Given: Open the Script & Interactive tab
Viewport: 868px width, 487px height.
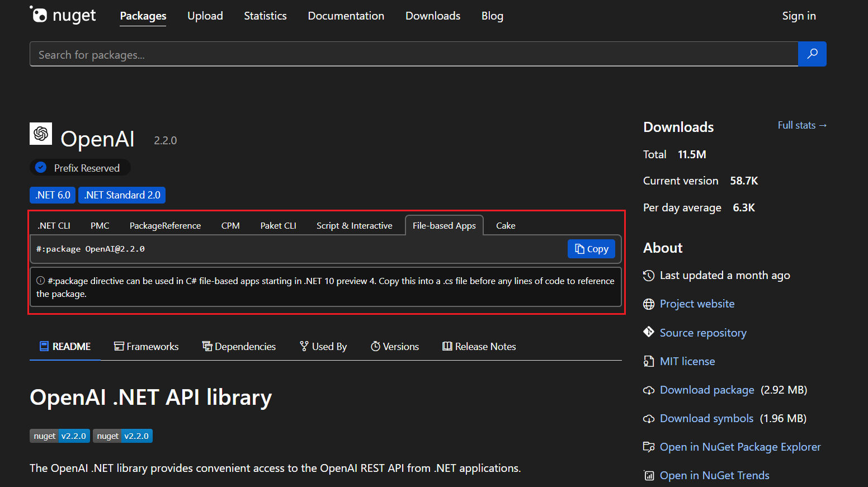Looking at the screenshot, I should (355, 225).
